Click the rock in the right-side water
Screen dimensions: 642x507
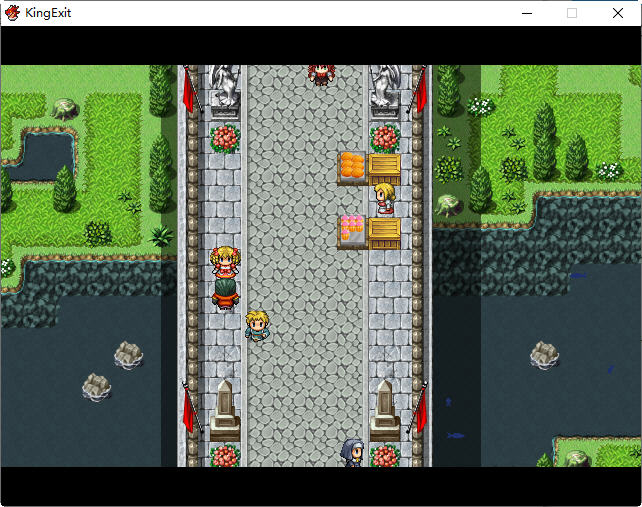pyautogui.click(x=544, y=353)
